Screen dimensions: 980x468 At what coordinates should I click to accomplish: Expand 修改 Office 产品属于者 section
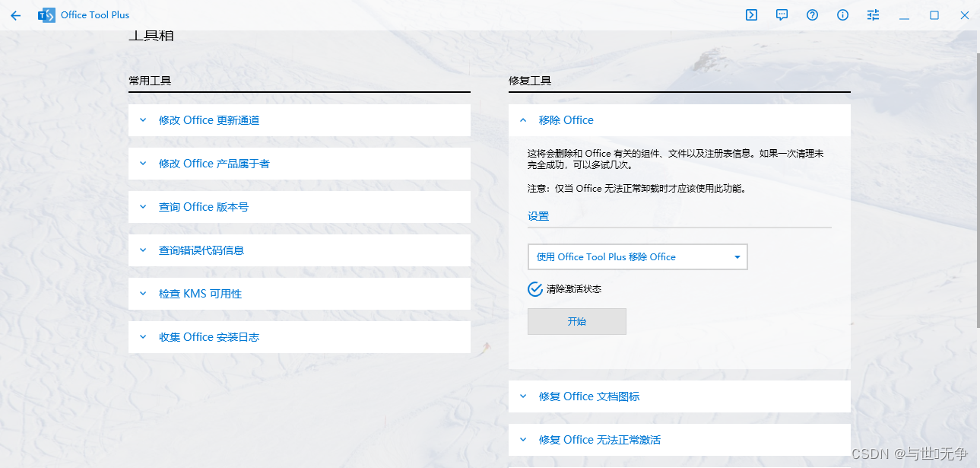point(300,164)
